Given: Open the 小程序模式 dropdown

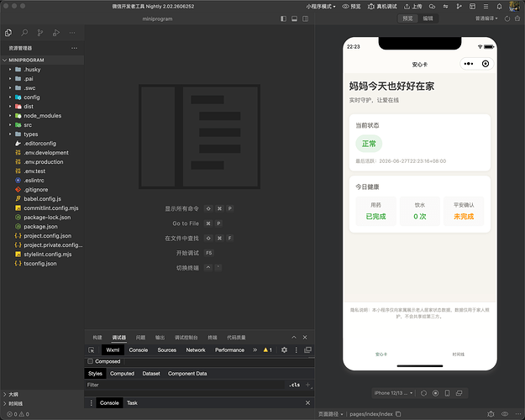Looking at the screenshot, I should coord(321,7).
